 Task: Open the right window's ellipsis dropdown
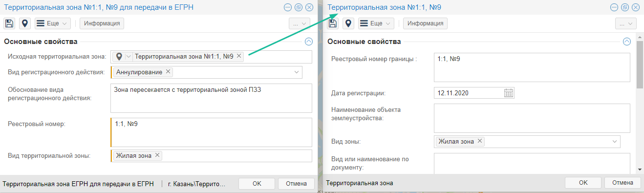[626, 23]
